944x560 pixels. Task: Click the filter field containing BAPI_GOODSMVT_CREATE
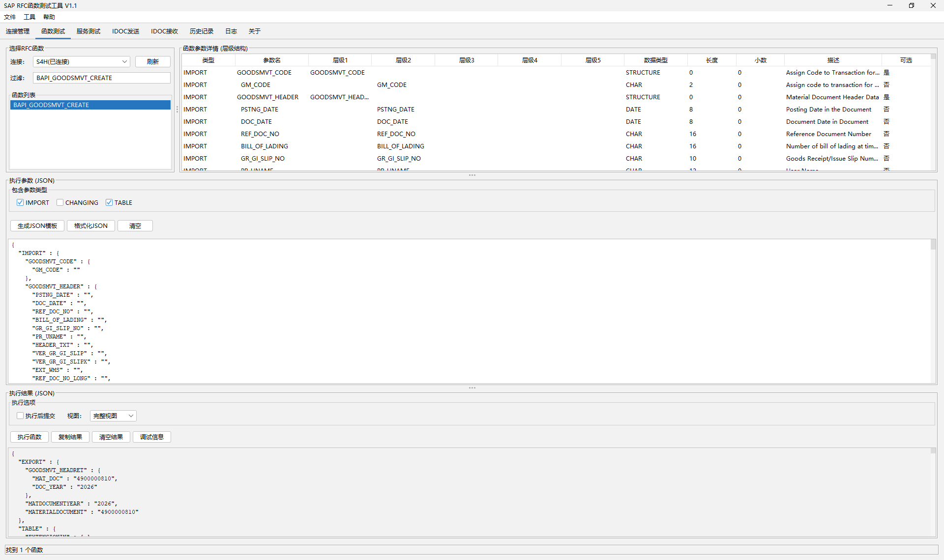[101, 78]
